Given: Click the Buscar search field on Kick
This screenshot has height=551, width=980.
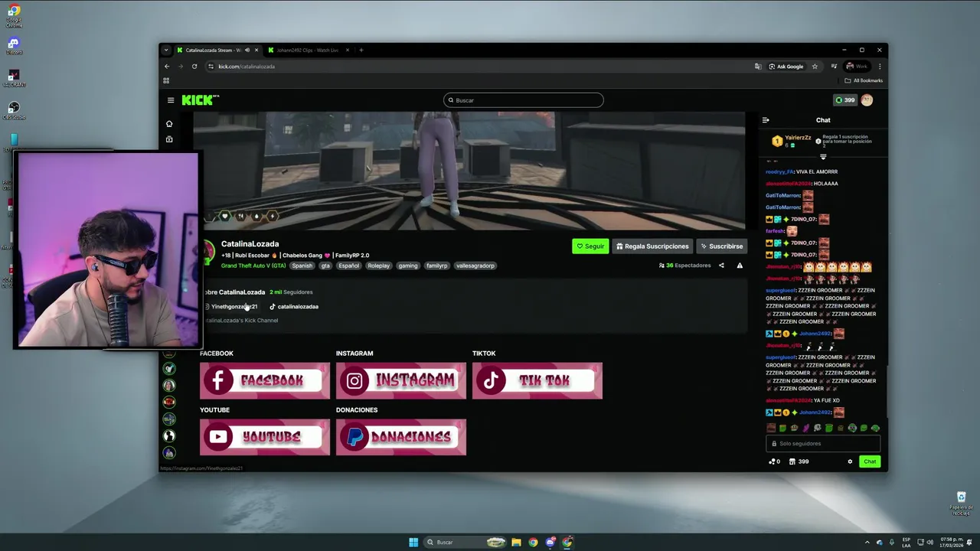Looking at the screenshot, I should coord(524,100).
